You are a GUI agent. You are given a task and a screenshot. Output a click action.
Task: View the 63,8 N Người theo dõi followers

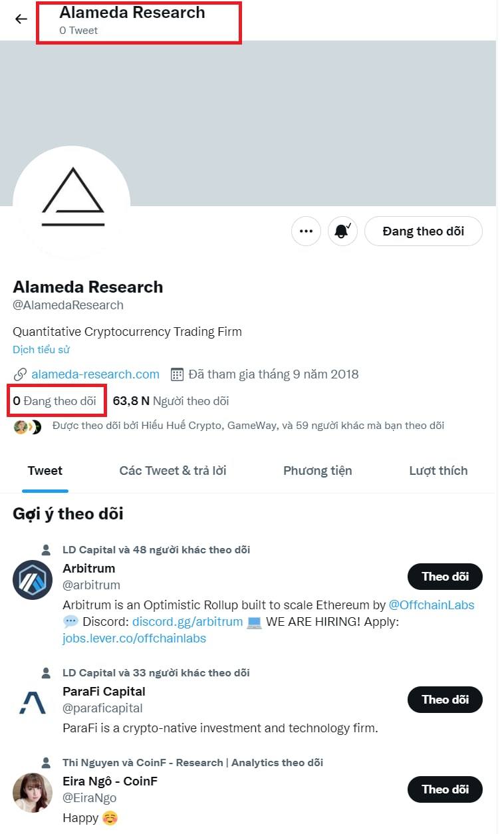171,401
